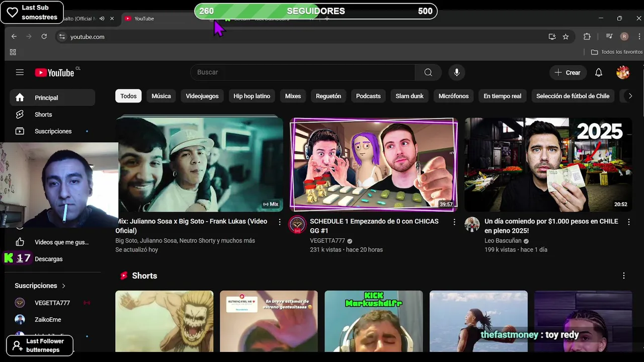
Task: Expand the Suscripciones section arrow
Action: click(x=63, y=286)
